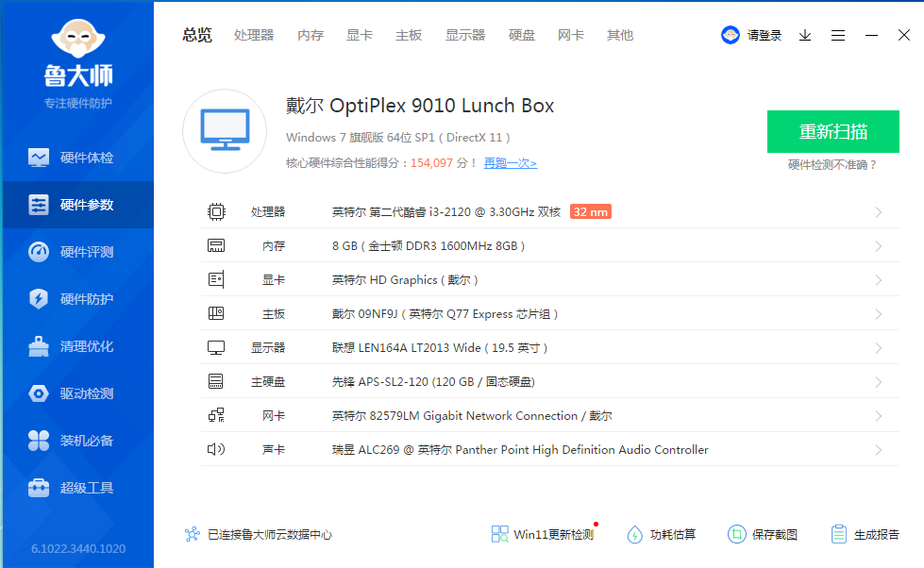This screenshot has height=568, width=924.
Task: Click 已连接鲁大师云数据中心 status text
Action: tap(270, 534)
